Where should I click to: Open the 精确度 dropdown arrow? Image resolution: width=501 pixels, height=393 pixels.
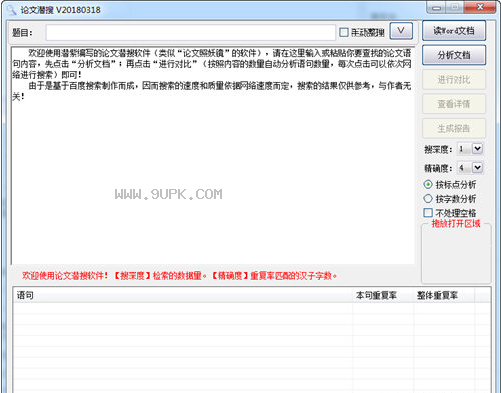coord(477,167)
